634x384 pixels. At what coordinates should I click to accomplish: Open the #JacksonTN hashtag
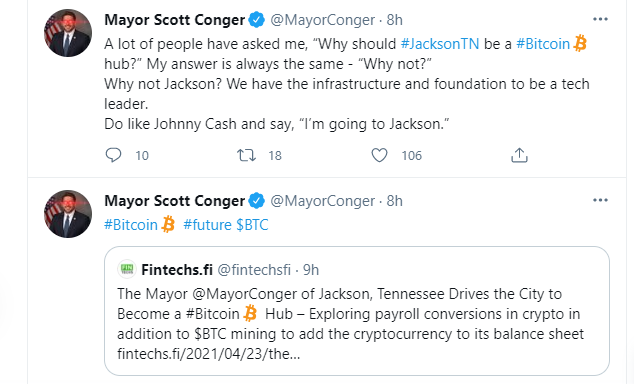(x=440, y=44)
